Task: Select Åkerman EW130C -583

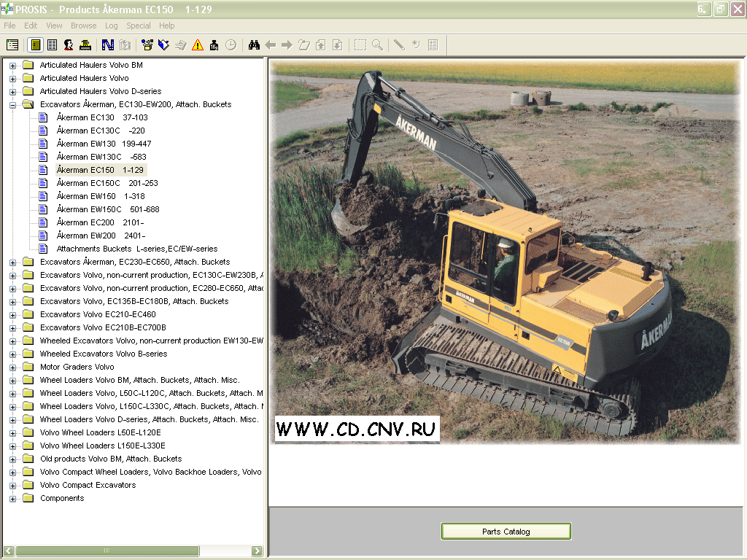Action: click(101, 157)
